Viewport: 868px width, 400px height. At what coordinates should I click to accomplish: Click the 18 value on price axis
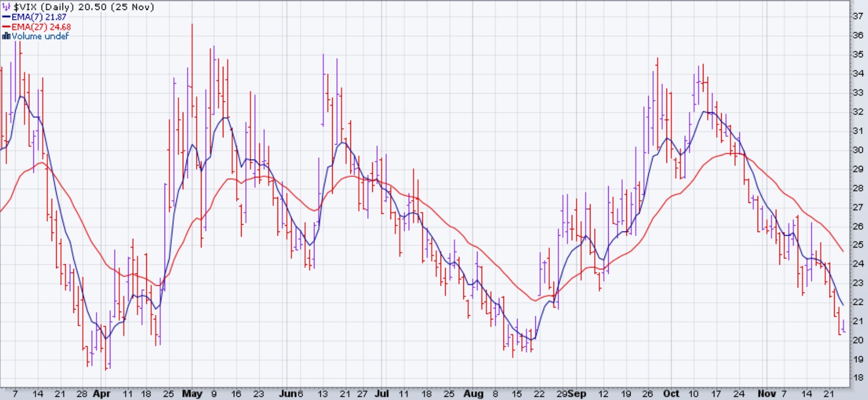(858, 378)
